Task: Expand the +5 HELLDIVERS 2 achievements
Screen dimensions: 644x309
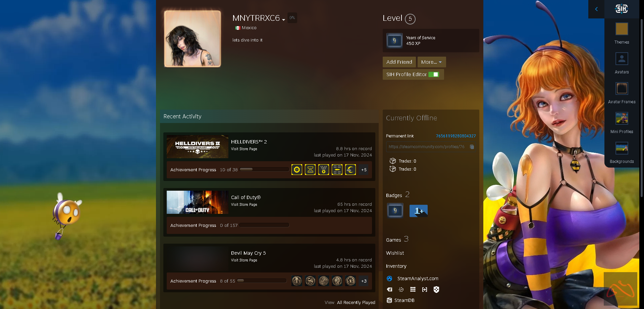Action: pos(364,170)
